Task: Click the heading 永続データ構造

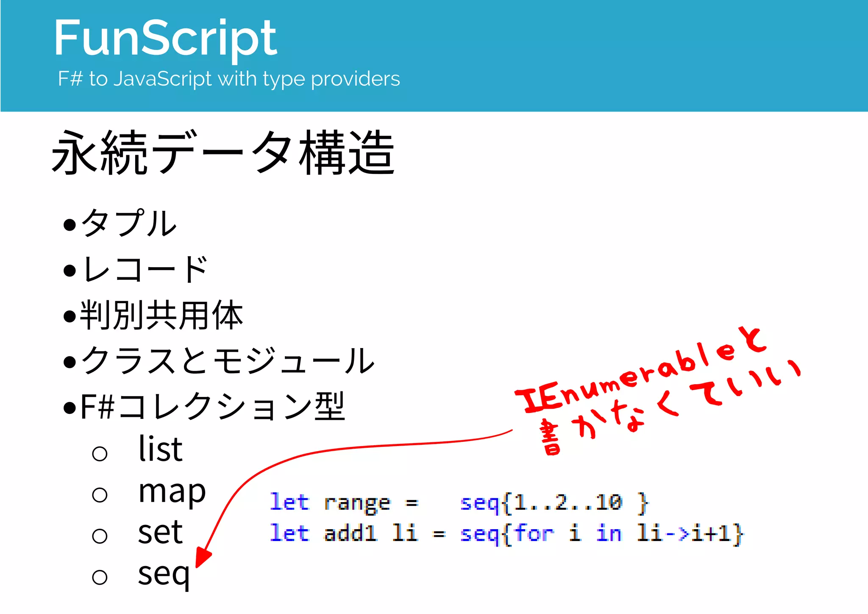Action: [x=223, y=152]
